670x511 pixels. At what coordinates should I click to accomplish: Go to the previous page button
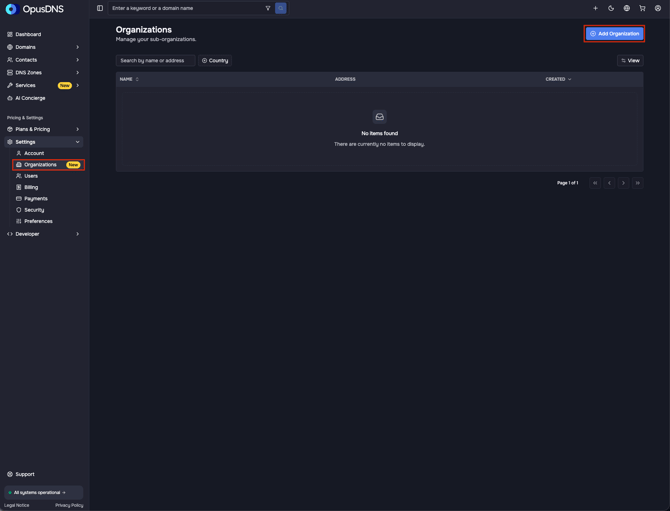point(609,183)
